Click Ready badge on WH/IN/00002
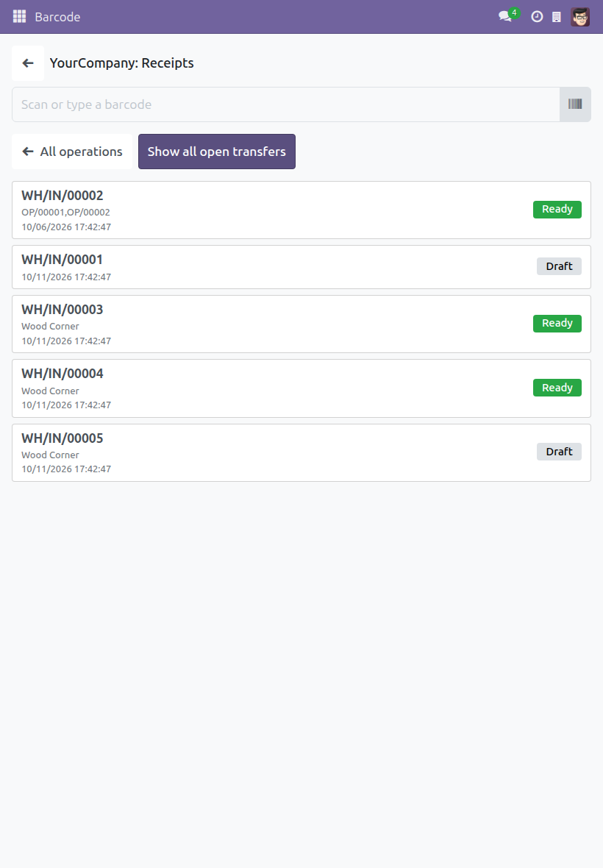Screen dimensions: 603x868 tap(557, 209)
